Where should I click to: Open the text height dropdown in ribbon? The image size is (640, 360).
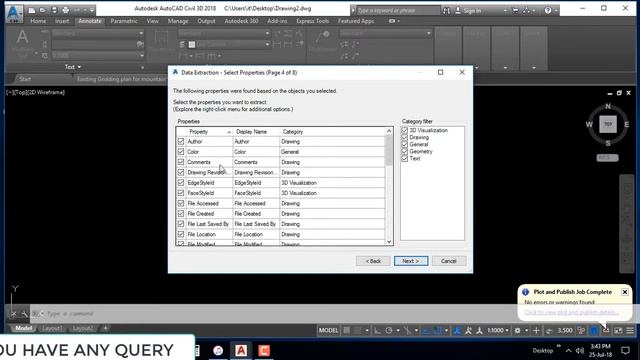tap(141, 55)
